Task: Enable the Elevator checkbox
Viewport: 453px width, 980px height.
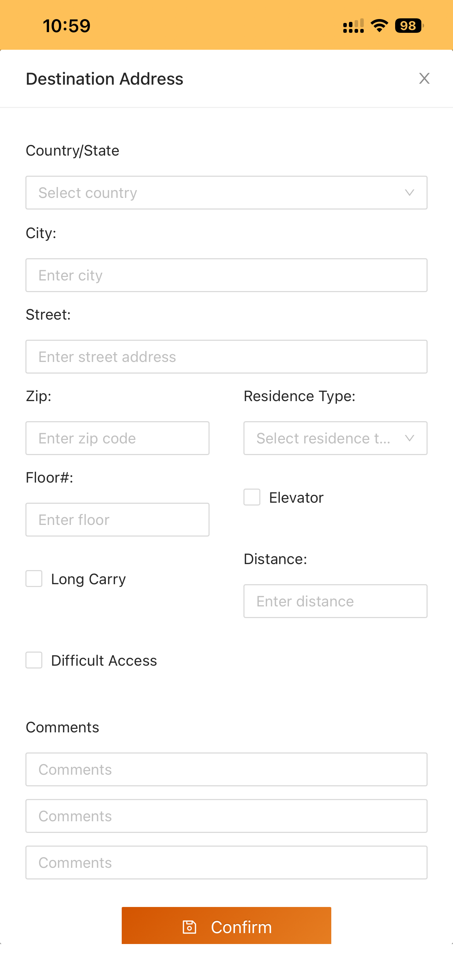Action: pyautogui.click(x=252, y=497)
